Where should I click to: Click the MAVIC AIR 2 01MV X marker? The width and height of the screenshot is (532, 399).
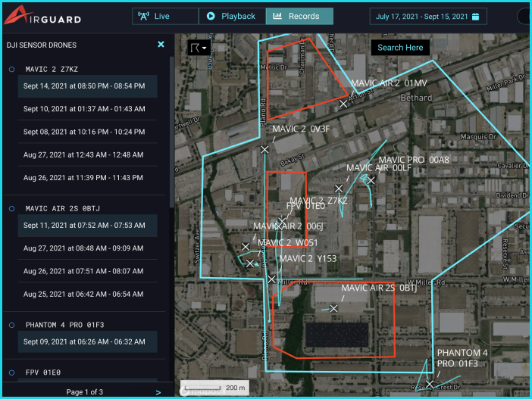[343, 104]
